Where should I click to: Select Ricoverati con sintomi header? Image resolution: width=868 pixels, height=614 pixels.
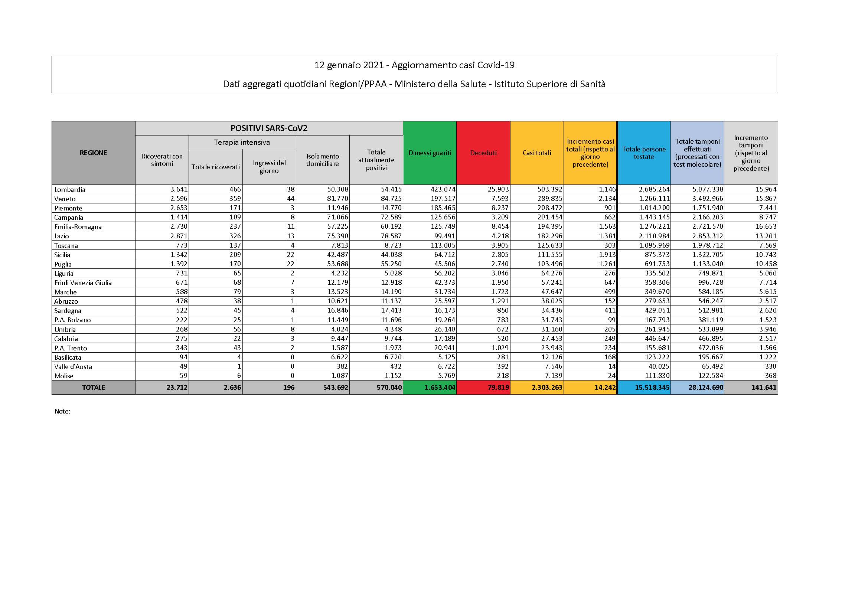click(162, 160)
